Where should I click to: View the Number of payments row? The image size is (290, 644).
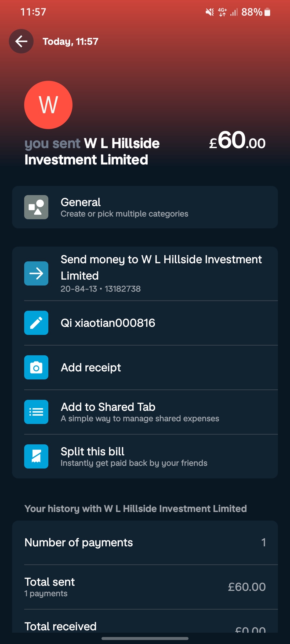(x=145, y=543)
